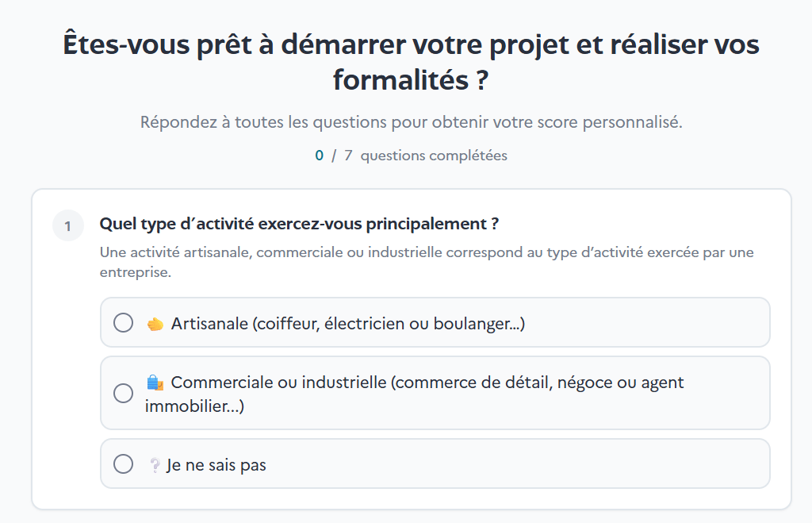Choose the Commerciale ou industrielle radio button

click(x=123, y=394)
